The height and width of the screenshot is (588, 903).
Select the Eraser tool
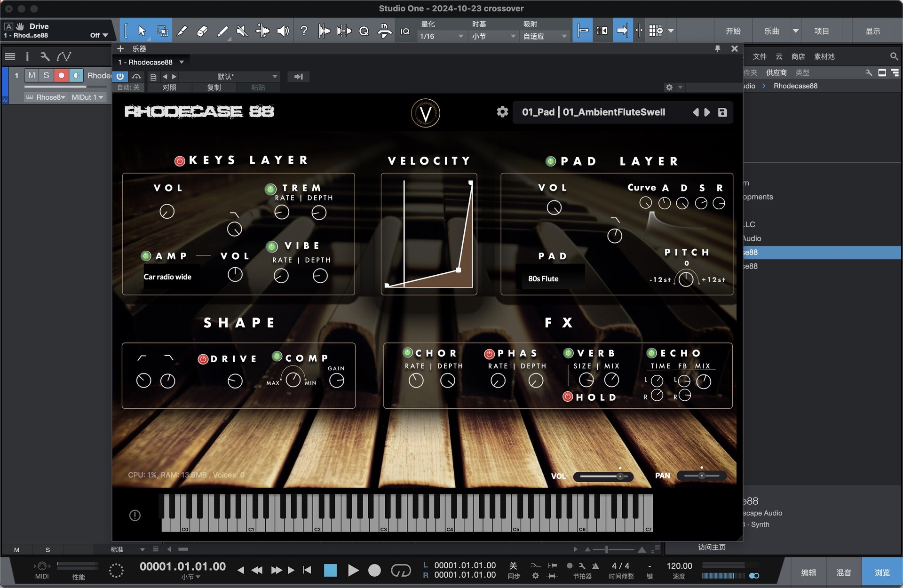(202, 31)
